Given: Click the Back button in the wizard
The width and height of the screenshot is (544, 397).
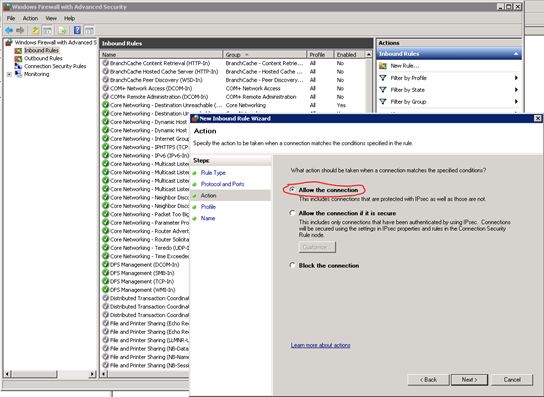Looking at the screenshot, I should [428, 380].
